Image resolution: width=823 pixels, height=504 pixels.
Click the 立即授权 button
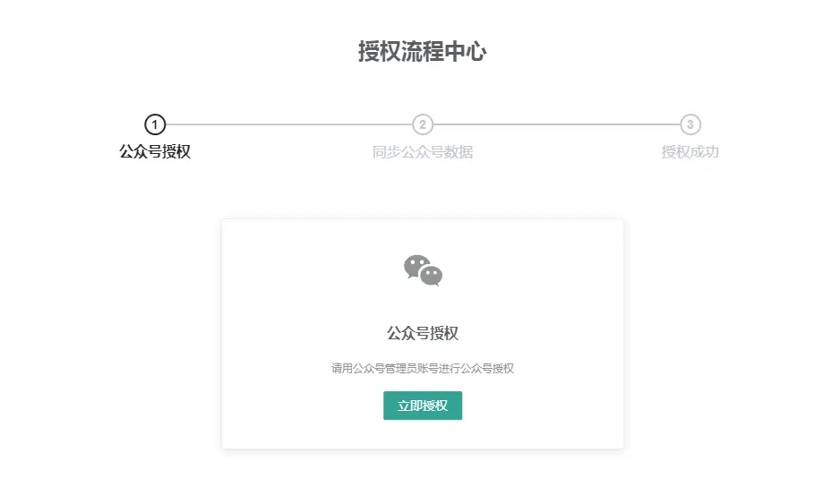[423, 406]
